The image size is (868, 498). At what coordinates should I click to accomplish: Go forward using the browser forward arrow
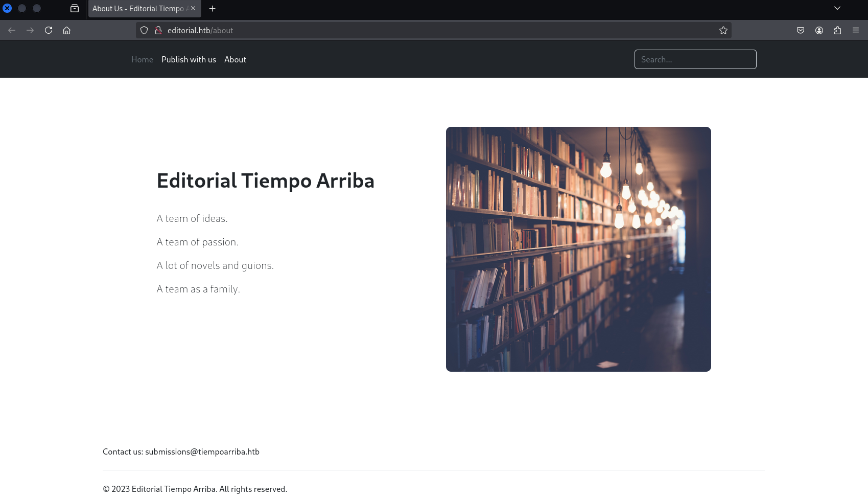[30, 31]
